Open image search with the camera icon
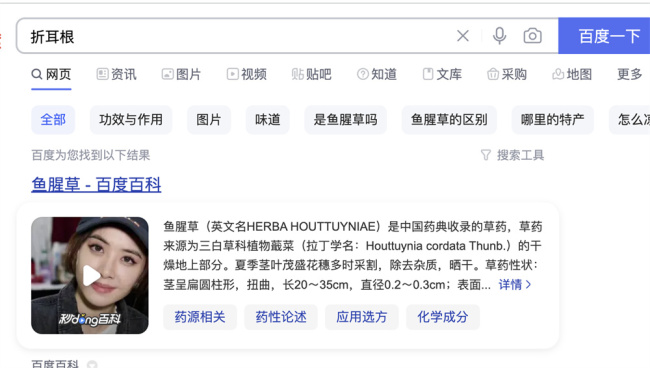This screenshot has width=650, height=368. pos(532,36)
